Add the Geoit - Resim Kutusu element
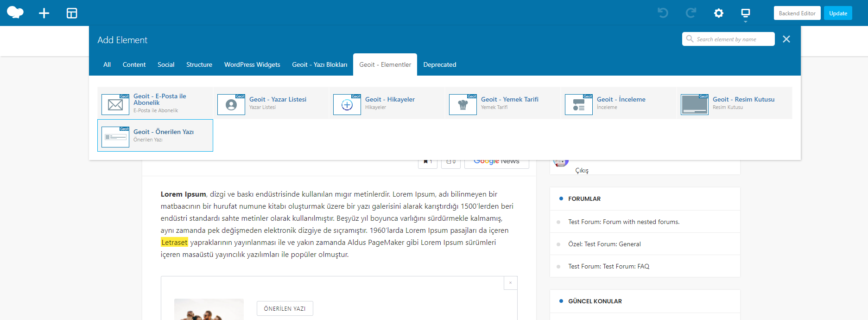 (735, 103)
